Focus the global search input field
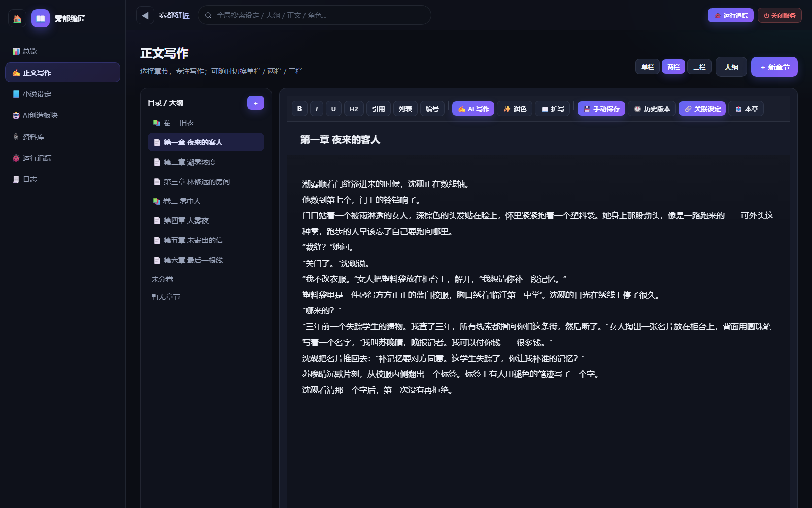Viewport: 812px width, 508px height. (x=315, y=15)
